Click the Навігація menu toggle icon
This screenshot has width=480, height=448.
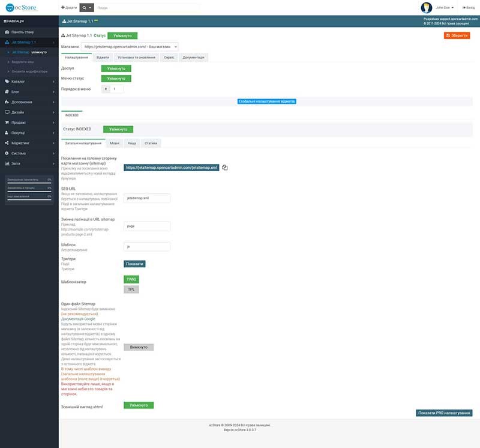pos(5,21)
